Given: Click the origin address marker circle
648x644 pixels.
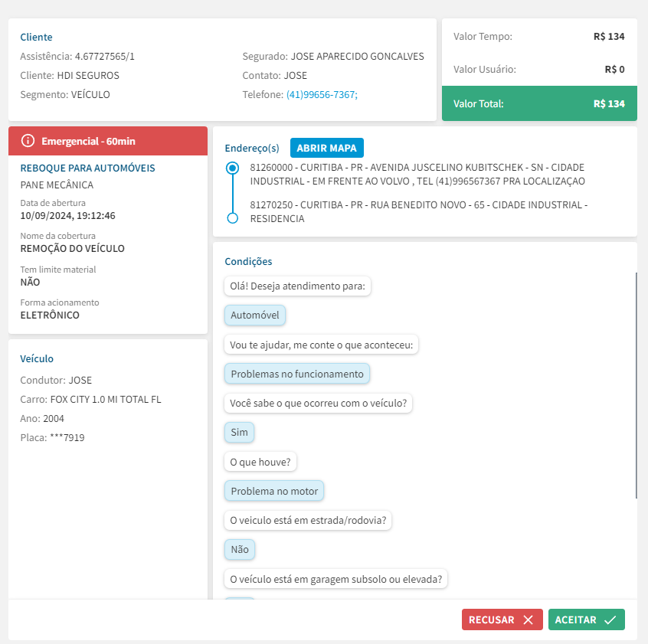Looking at the screenshot, I should click(x=233, y=168).
